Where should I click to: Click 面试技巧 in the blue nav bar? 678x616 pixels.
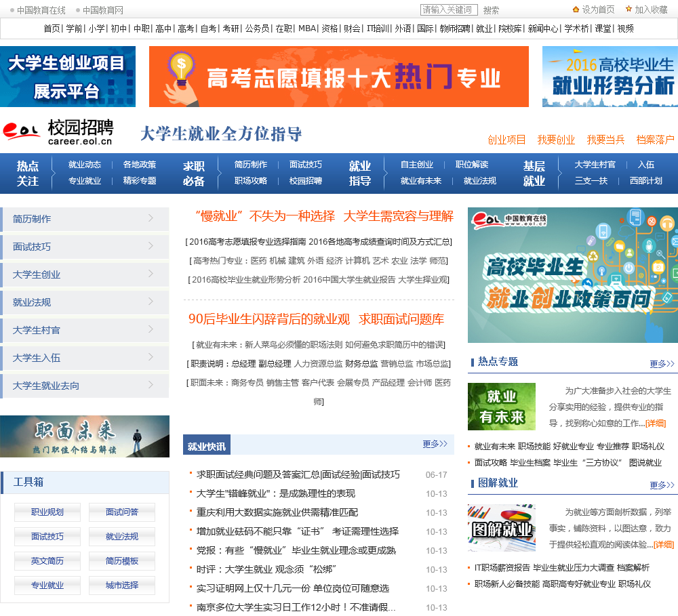point(306,165)
